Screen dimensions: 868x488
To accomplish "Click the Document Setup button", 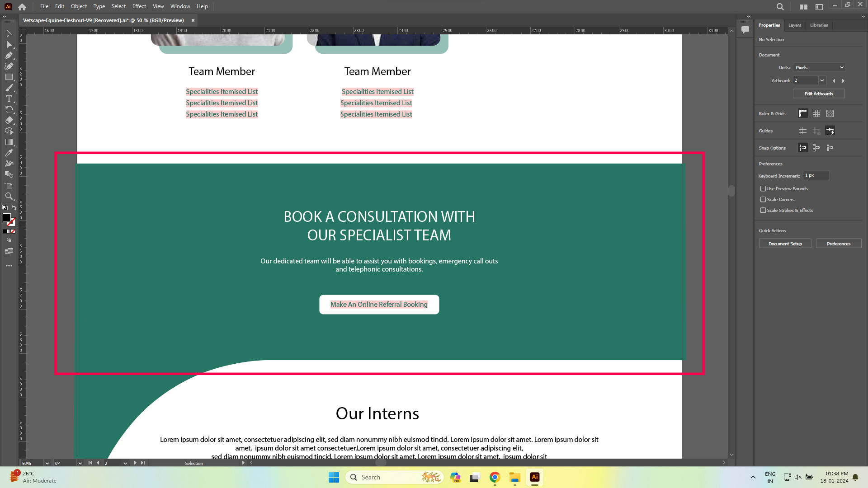I will click(x=785, y=244).
